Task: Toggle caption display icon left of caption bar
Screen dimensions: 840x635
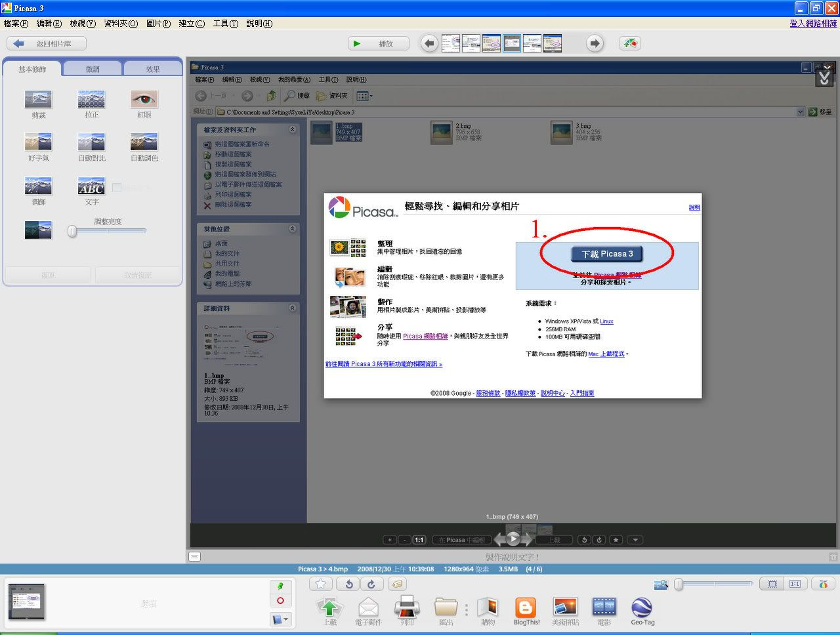Action: [194, 557]
